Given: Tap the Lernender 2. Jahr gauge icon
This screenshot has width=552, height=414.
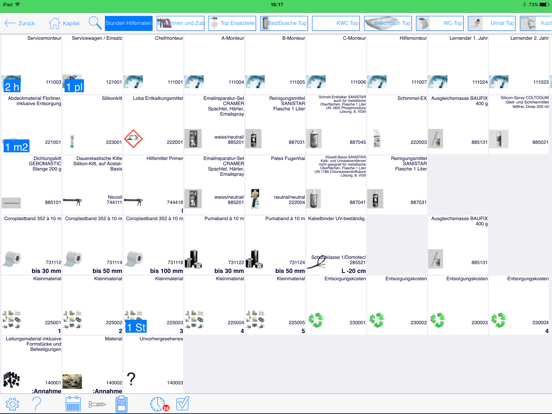Looking at the screenshot, I should tap(498, 81).
